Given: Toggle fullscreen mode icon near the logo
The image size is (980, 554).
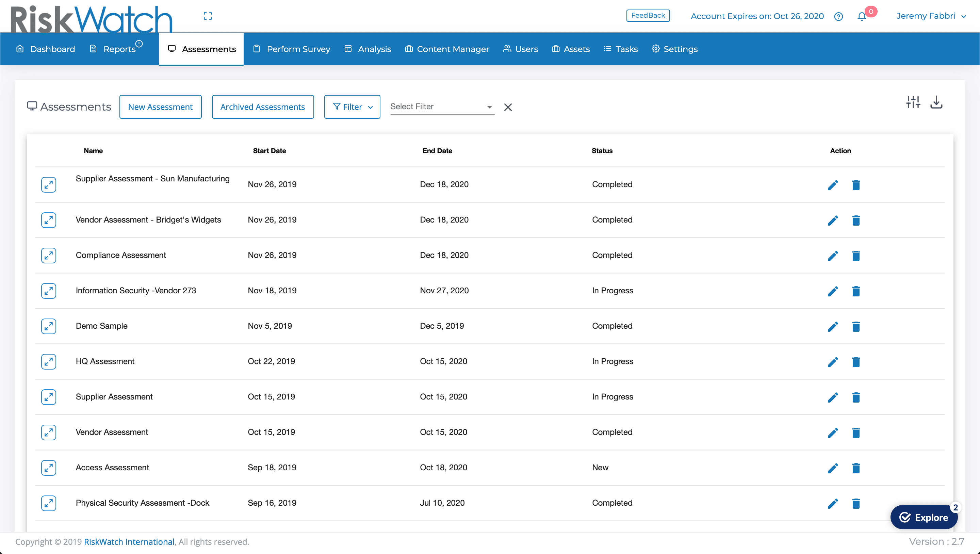Looking at the screenshot, I should [208, 16].
